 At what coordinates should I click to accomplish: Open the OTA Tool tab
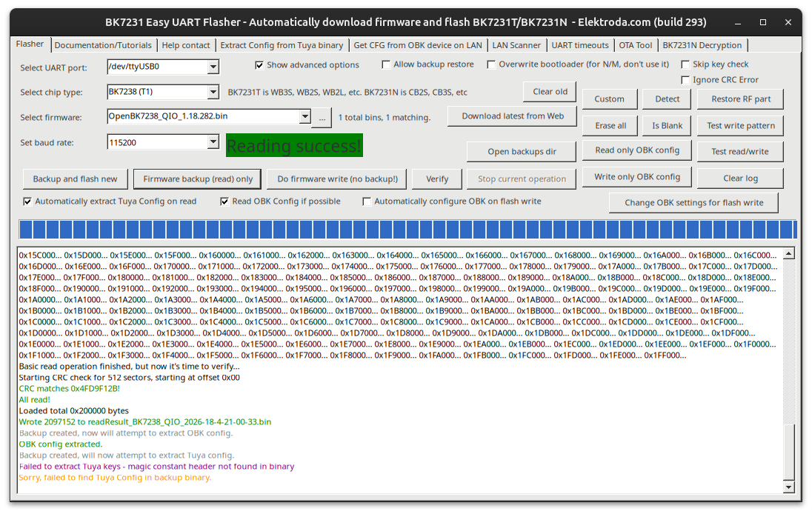tap(636, 45)
